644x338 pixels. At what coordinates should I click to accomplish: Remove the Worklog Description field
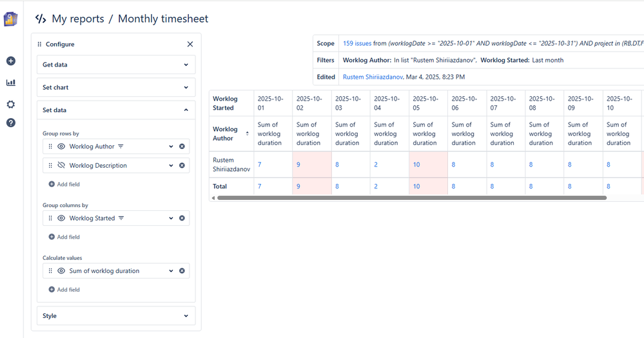click(182, 165)
